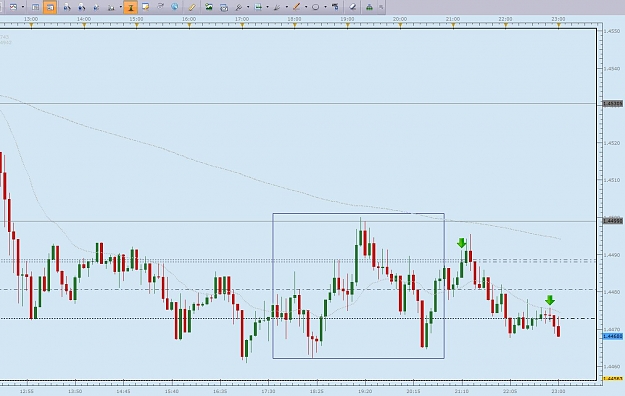Image resolution: width=625 pixels, height=396 pixels.
Task: Click the 19:20 label on the lower time axis
Action: pos(365,391)
